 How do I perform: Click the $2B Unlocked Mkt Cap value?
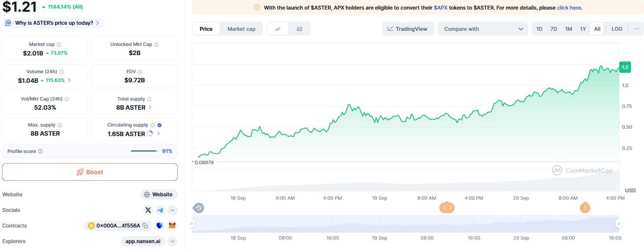coord(135,53)
